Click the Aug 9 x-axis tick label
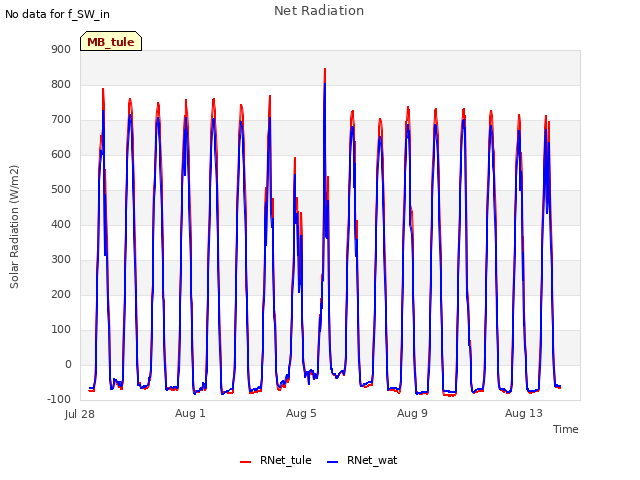The height and width of the screenshot is (480, 640). click(x=412, y=413)
